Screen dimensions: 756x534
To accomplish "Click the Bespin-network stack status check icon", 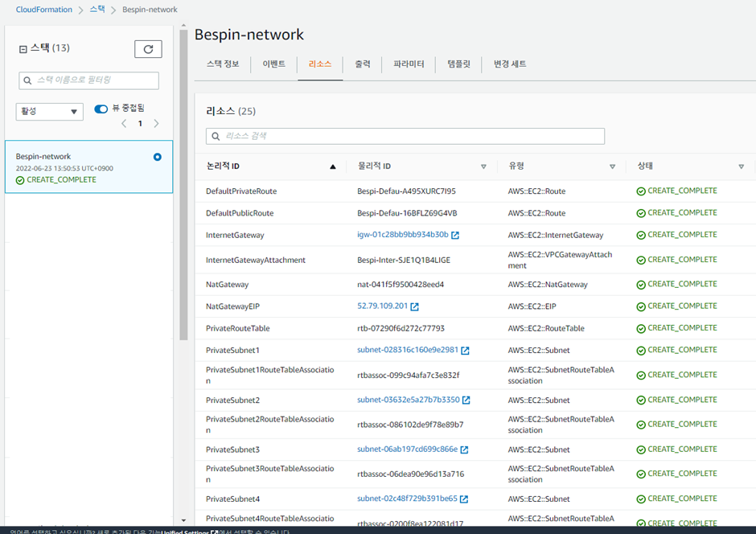I will pyautogui.click(x=20, y=180).
